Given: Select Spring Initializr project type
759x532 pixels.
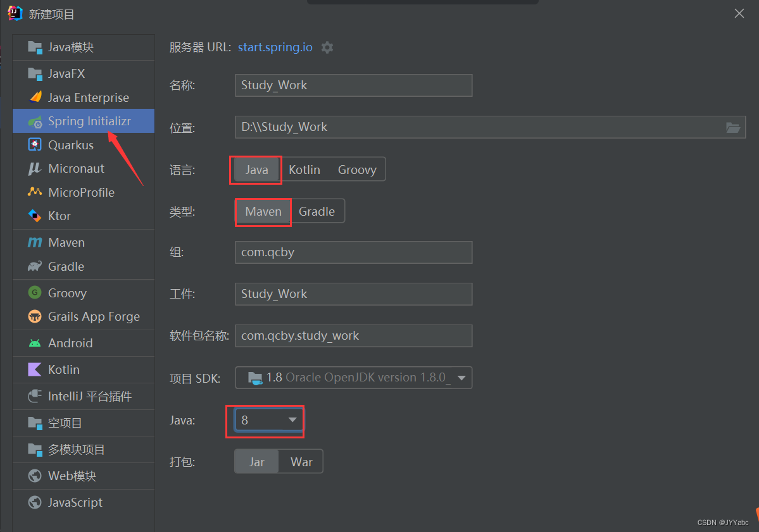Looking at the screenshot, I should click(84, 121).
